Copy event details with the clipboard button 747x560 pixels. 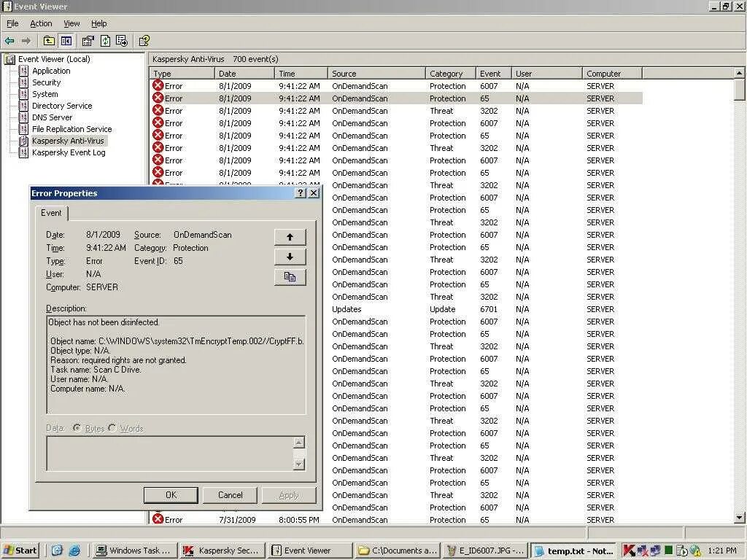(x=290, y=276)
